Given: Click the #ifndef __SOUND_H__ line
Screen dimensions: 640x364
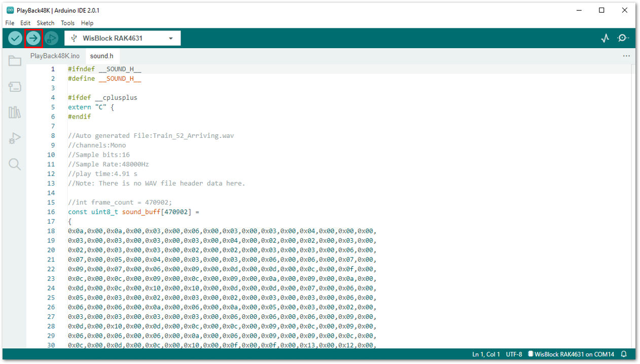Looking at the screenshot, I should (x=104, y=69).
